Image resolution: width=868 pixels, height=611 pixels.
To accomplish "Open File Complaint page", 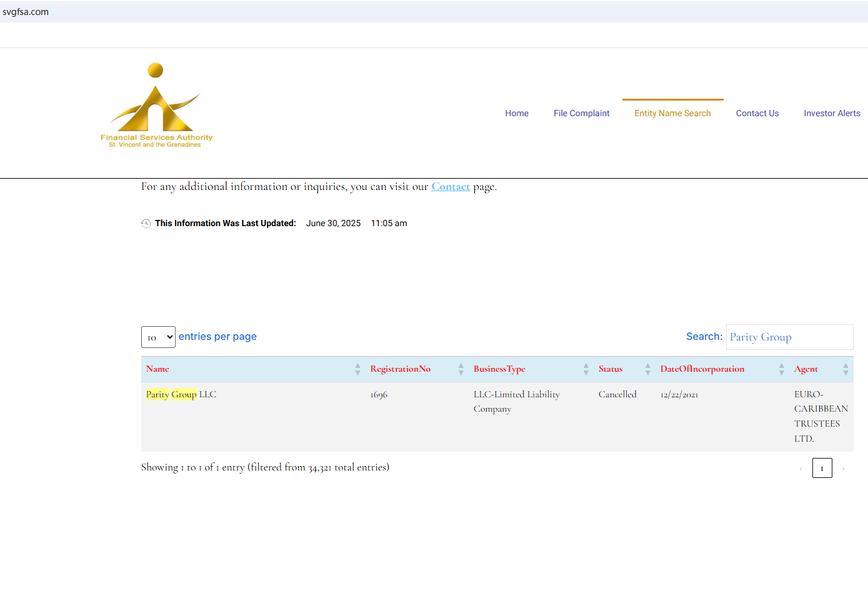I will click(581, 113).
